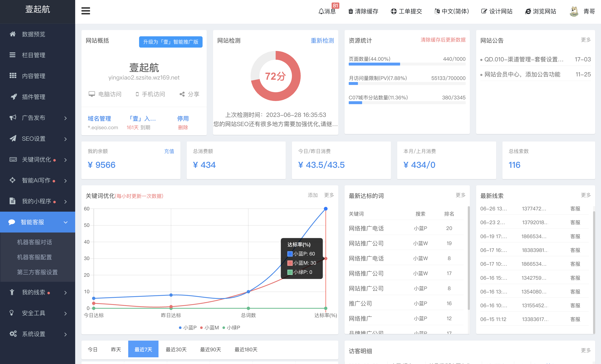Click the hamburger menu icon
The image size is (601, 364).
click(86, 11)
